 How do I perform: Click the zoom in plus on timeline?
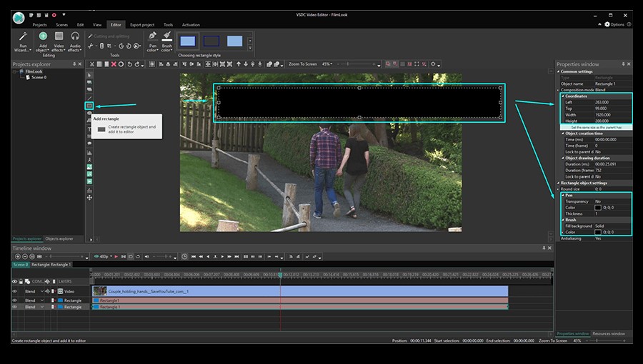pos(18,257)
